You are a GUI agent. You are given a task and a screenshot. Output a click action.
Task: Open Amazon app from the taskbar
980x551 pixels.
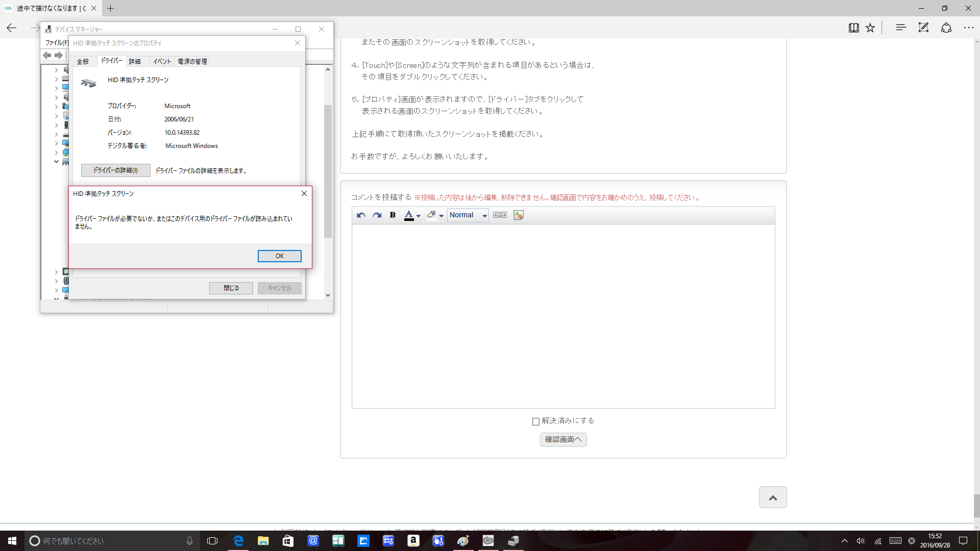(x=413, y=541)
